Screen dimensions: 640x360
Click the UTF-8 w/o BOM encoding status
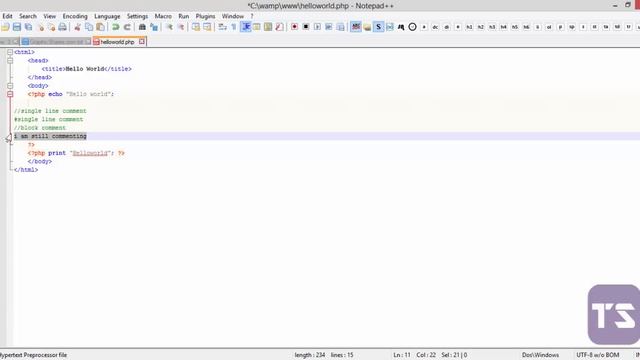[x=598, y=355]
